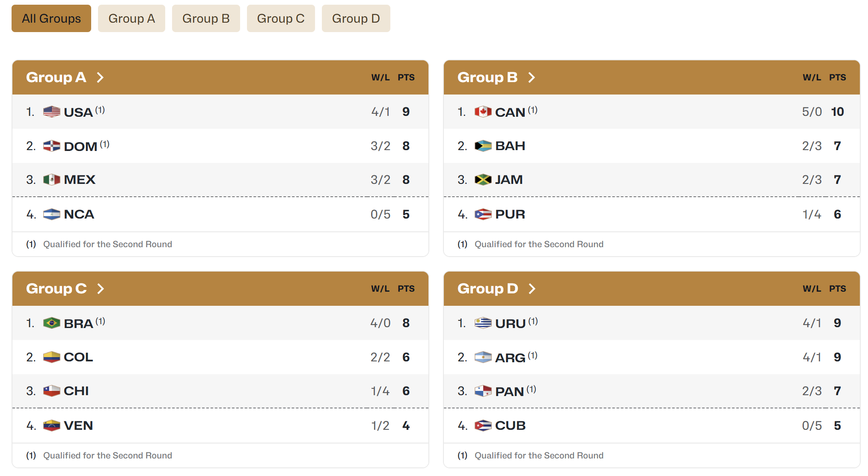The width and height of the screenshot is (868, 476).
Task: Click the Argentina flag icon
Action: (483, 357)
